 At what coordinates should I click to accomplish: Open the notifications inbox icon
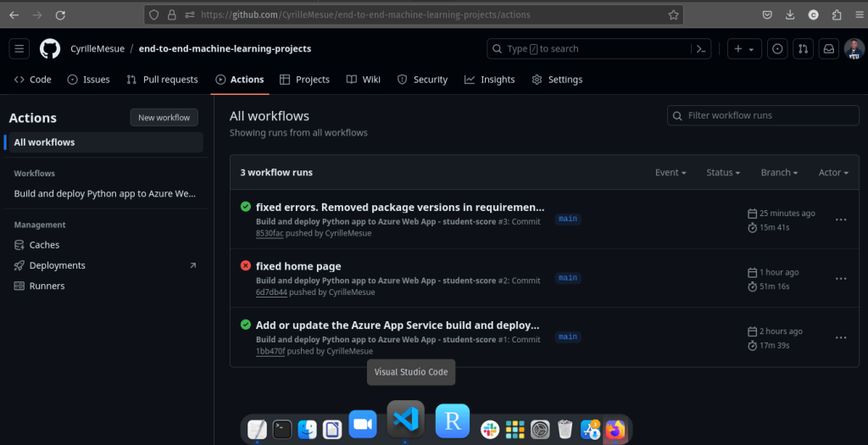830,49
